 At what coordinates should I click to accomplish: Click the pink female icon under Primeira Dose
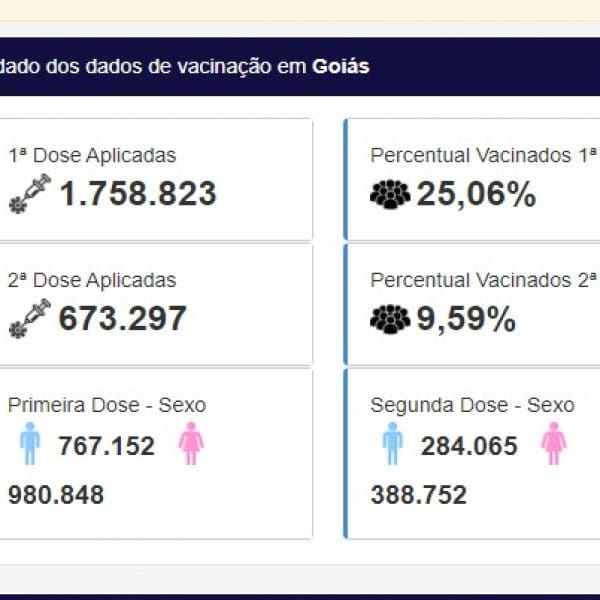coord(191,444)
